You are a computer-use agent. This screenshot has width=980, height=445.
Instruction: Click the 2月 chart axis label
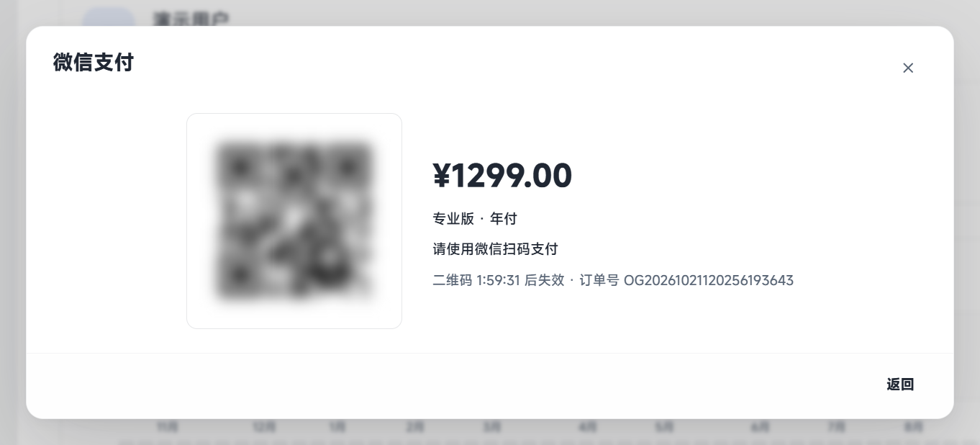tap(414, 427)
